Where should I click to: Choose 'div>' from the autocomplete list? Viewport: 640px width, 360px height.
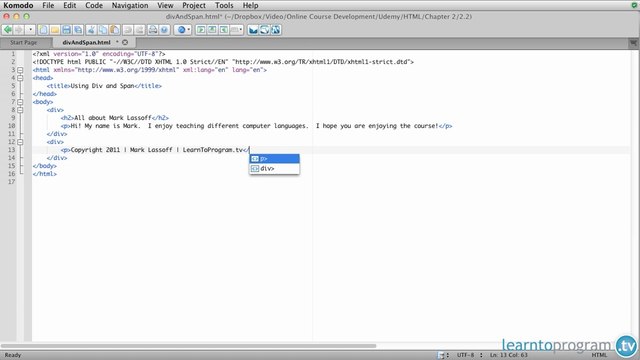pos(274,169)
